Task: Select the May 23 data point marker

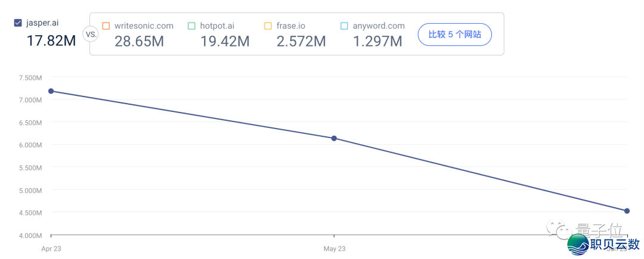Action: (x=334, y=139)
